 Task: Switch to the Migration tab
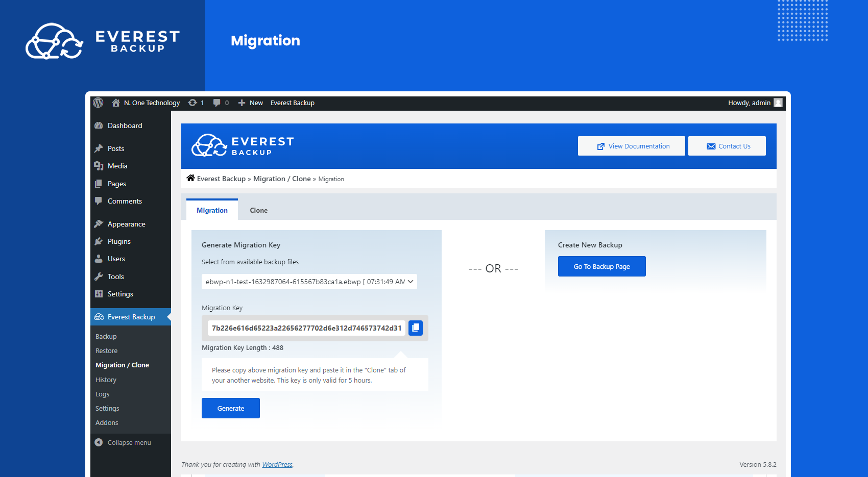pos(212,210)
